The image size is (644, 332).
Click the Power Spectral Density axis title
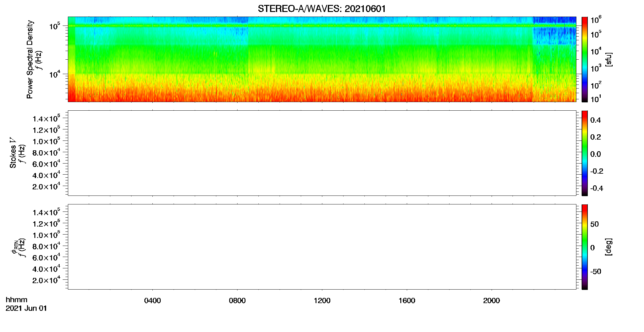(x=30, y=59)
